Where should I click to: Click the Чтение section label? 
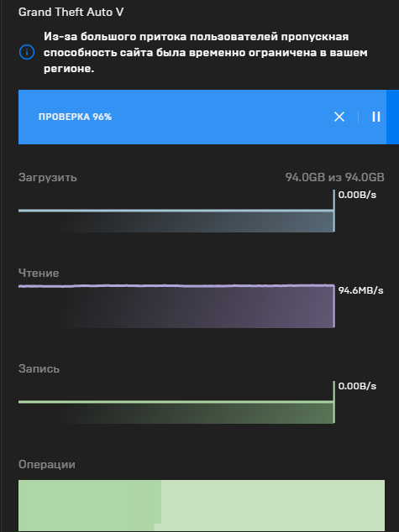[x=39, y=273]
